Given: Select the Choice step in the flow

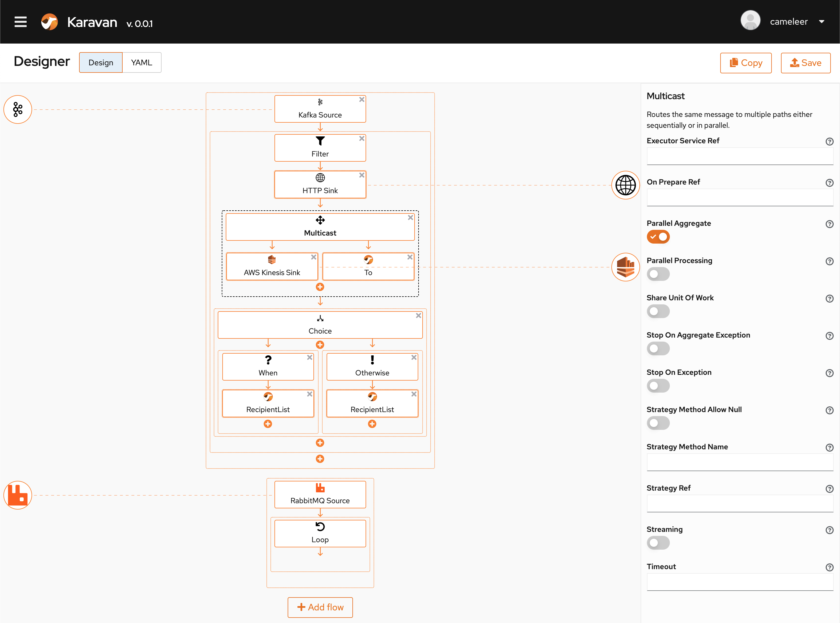Looking at the screenshot, I should pyautogui.click(x=320, y=325).
